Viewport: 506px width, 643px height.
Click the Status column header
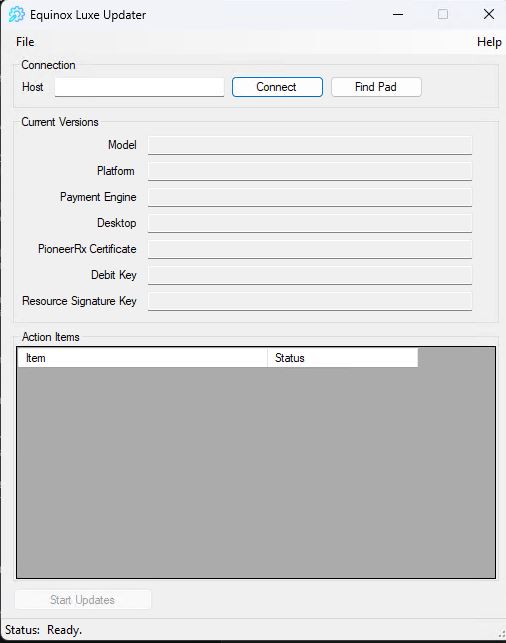[x=343, y=358]
